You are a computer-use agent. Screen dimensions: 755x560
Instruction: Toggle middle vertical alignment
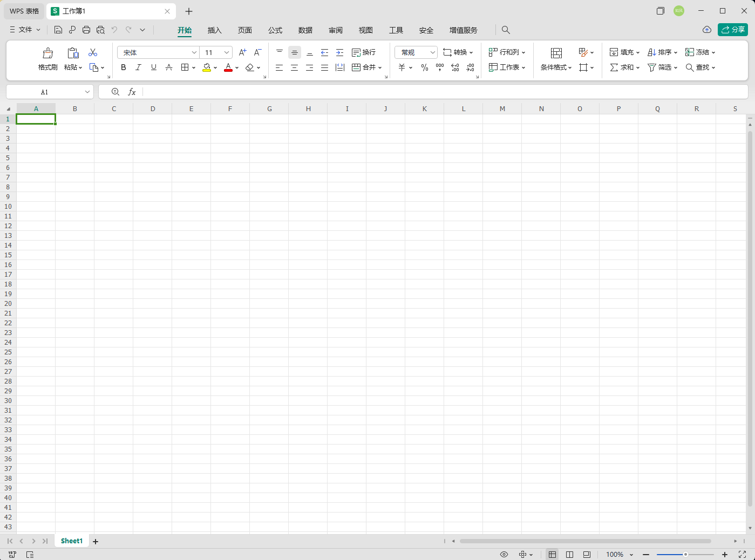click(x=295, y=52)
